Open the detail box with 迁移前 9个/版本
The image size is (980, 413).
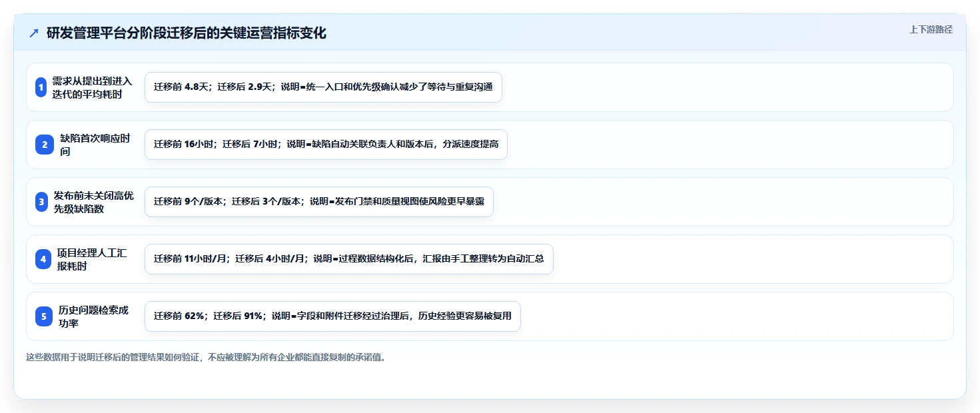click(x=319, y=202)
